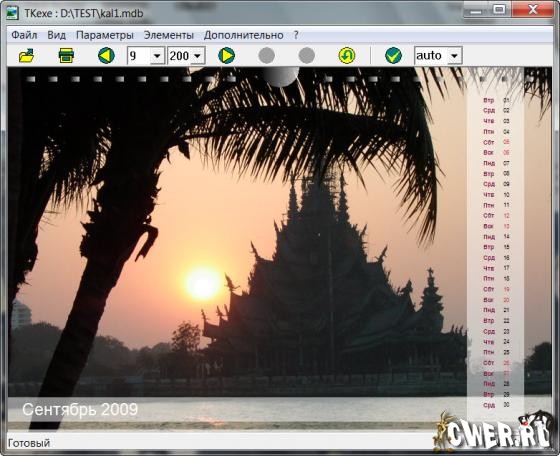Go to next month with right arrow
This screenshot has width=560, height=456.
pyautogui.click(x=226, y=56)
